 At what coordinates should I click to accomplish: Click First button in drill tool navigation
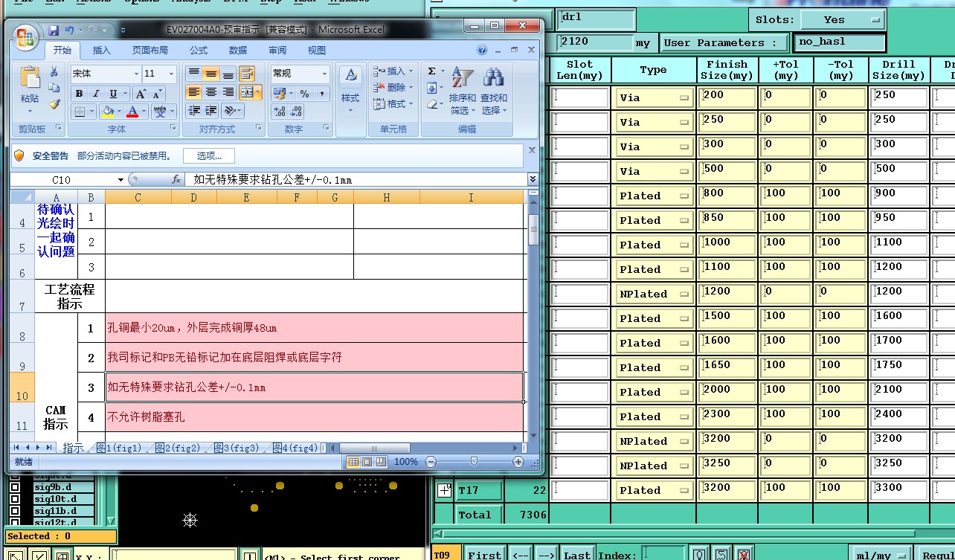click(x=484, y=555)
